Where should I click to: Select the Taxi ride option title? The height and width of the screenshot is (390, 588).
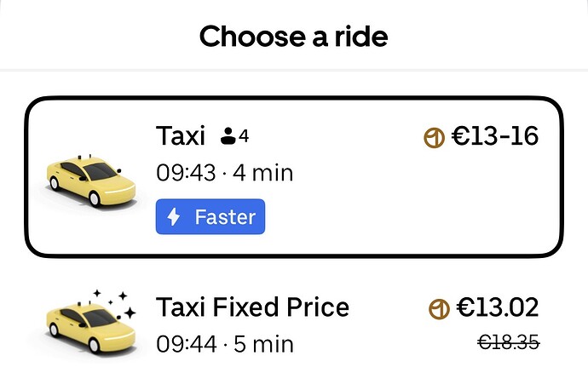(181, 135)
